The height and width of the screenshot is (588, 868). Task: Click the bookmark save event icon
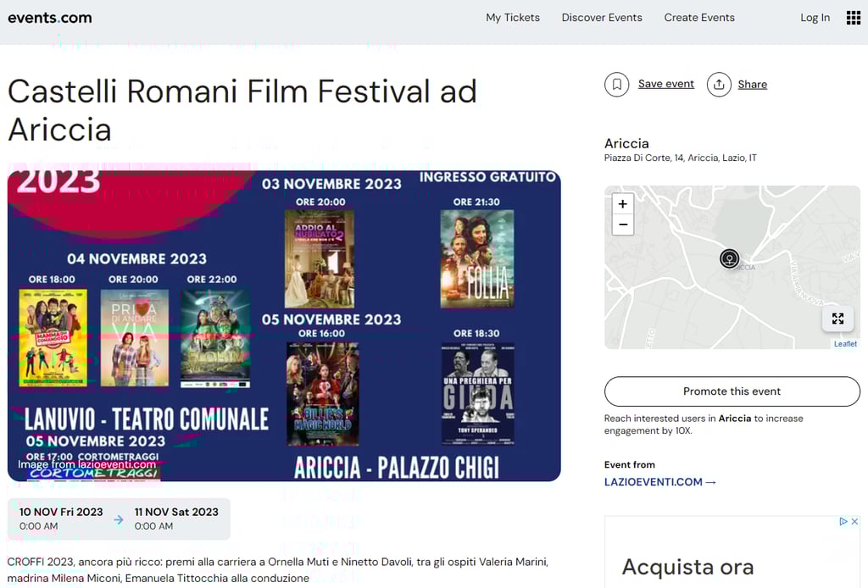[x=617, y=85]
